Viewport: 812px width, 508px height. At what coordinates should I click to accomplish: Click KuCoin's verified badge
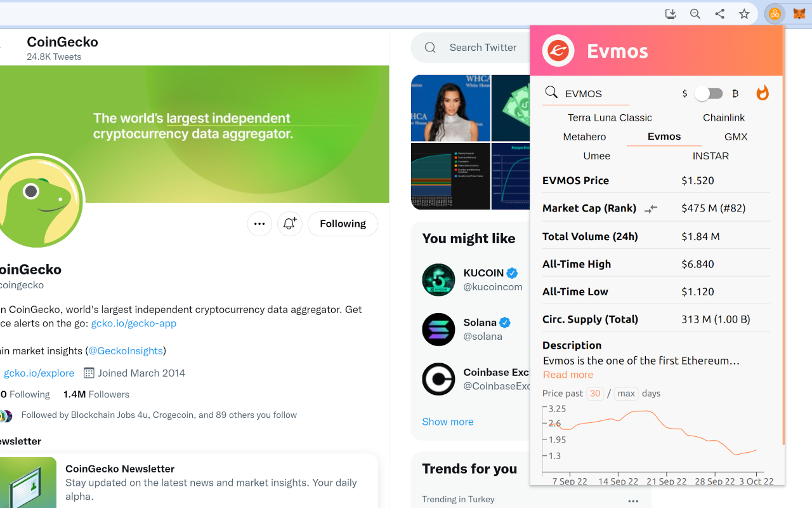click(512, 273)
